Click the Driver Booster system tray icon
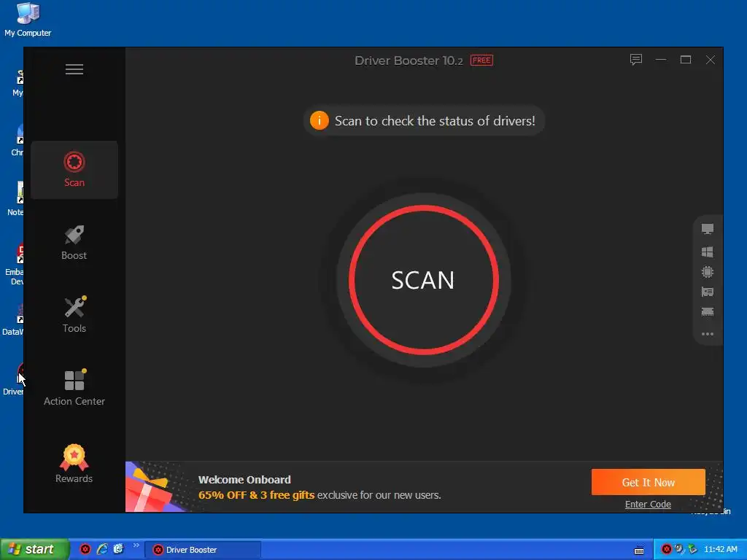 (x=667, y=549)
